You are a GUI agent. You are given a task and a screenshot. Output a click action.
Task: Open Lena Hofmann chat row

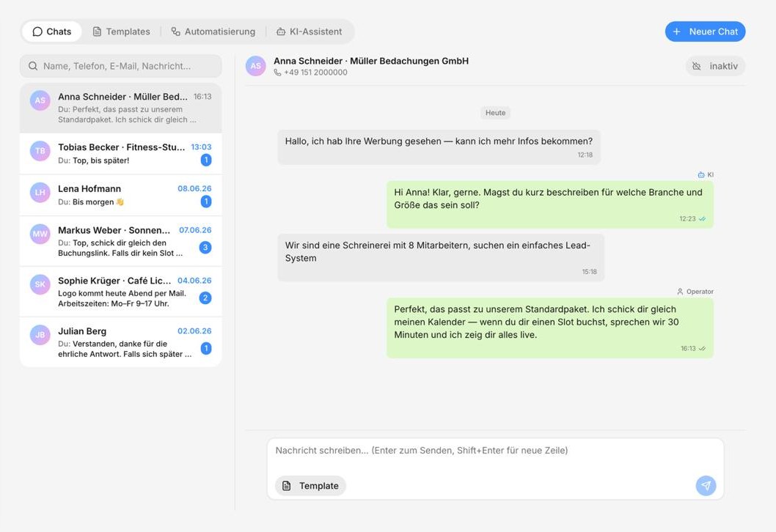(x=121, y=195)
